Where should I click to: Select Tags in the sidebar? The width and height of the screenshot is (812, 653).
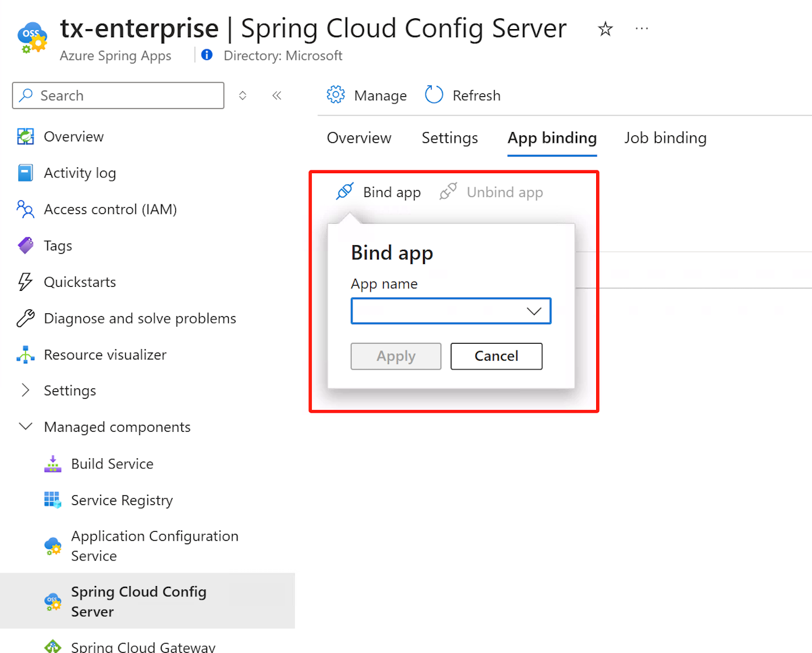(58, 246)
